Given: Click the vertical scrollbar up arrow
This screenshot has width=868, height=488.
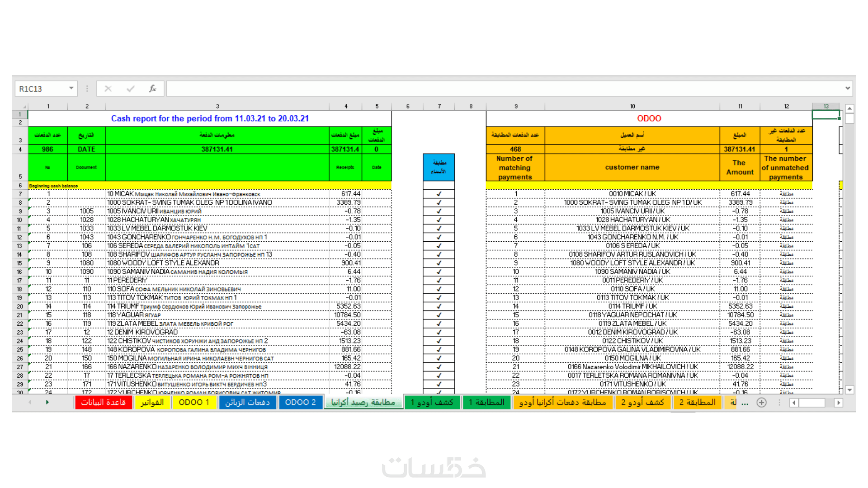Looking at the screenshot, I should point(849,108).
